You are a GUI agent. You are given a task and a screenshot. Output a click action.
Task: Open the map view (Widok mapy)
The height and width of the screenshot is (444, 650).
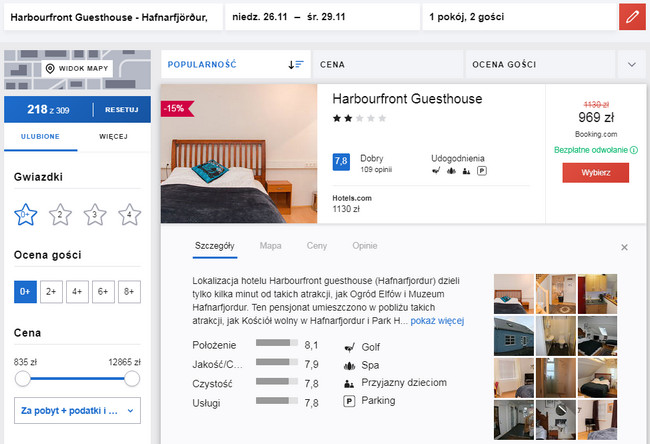(75, 69)
